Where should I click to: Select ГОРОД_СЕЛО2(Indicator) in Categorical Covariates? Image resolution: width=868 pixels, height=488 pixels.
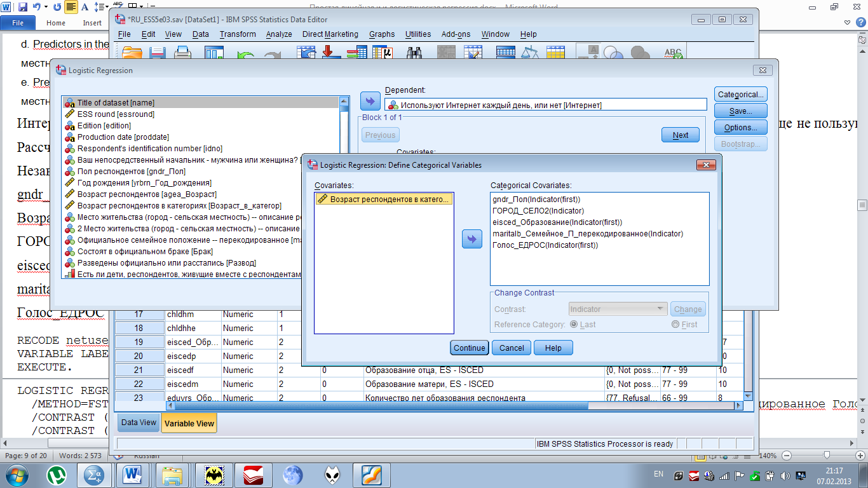tap(538, 210)
